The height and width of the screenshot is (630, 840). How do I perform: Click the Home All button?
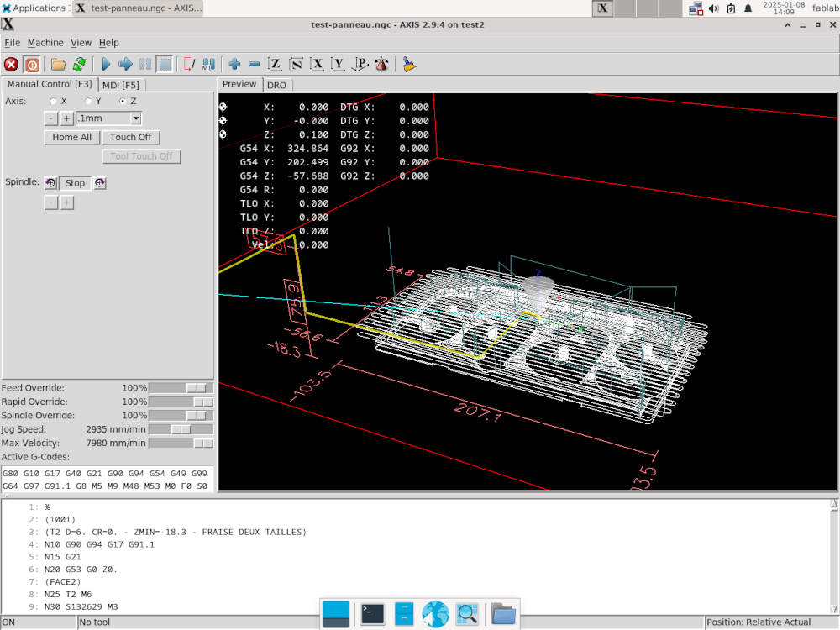[71, 137]
